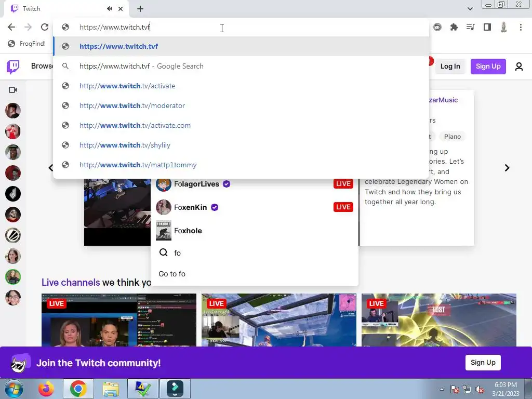Open the black logo sidebar channel avatar

click(x=13, y=194)
